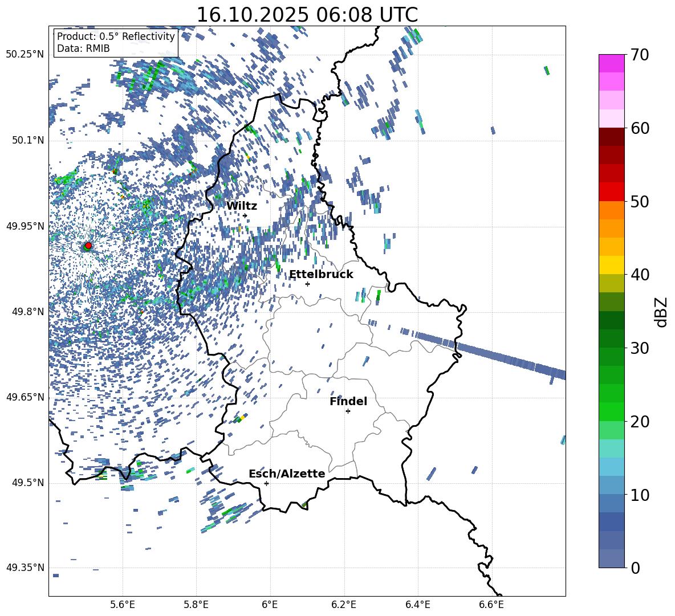The width and height of the screenshot is (675, 616).
Task: Click the bright green colorbar segment at 20
Action: coord(611,411)
